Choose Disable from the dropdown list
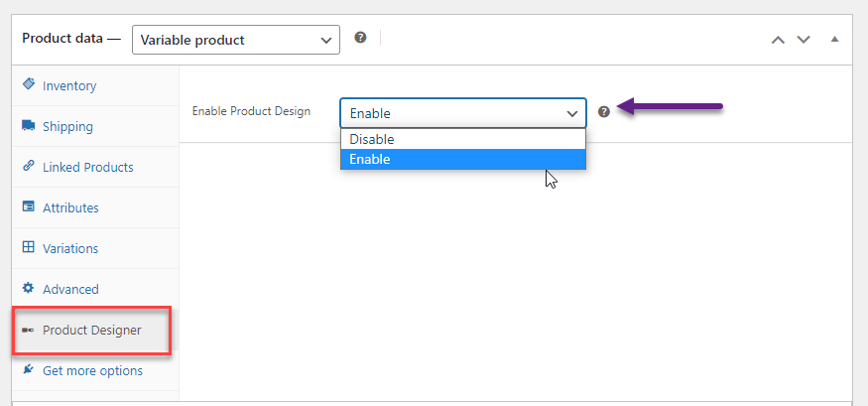 [x=463, y=139]
